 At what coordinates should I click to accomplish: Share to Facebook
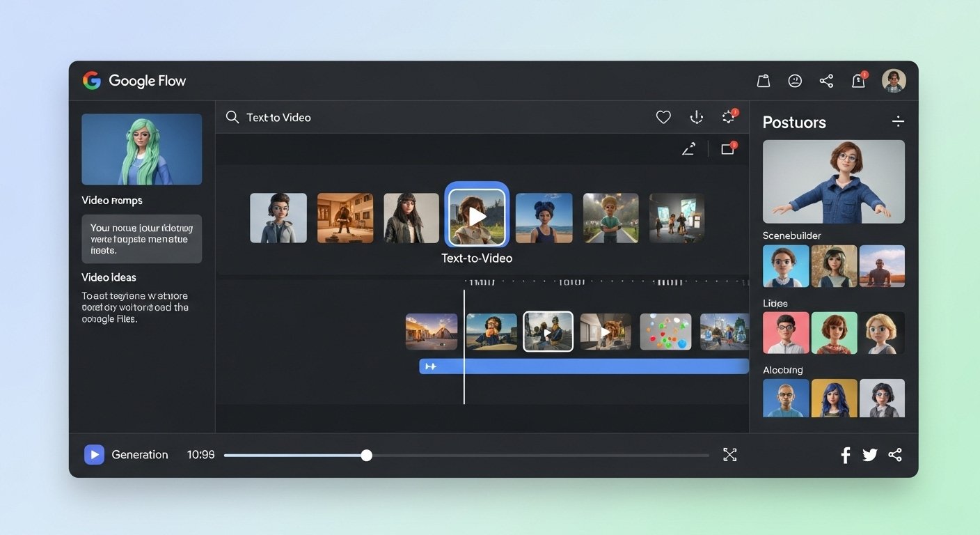(846, 456)
